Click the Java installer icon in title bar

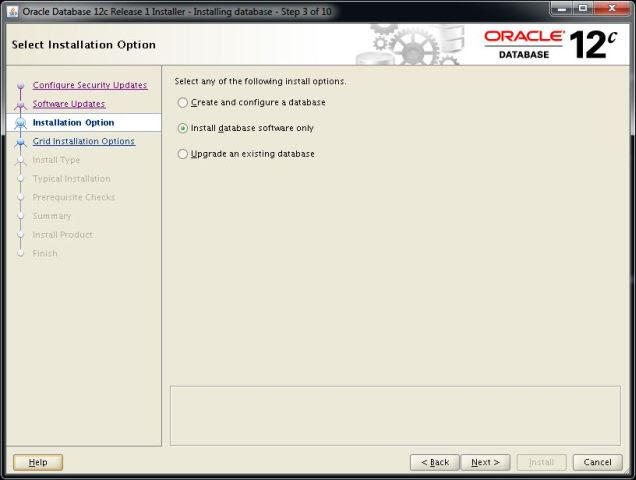click(x=13, y=11)
